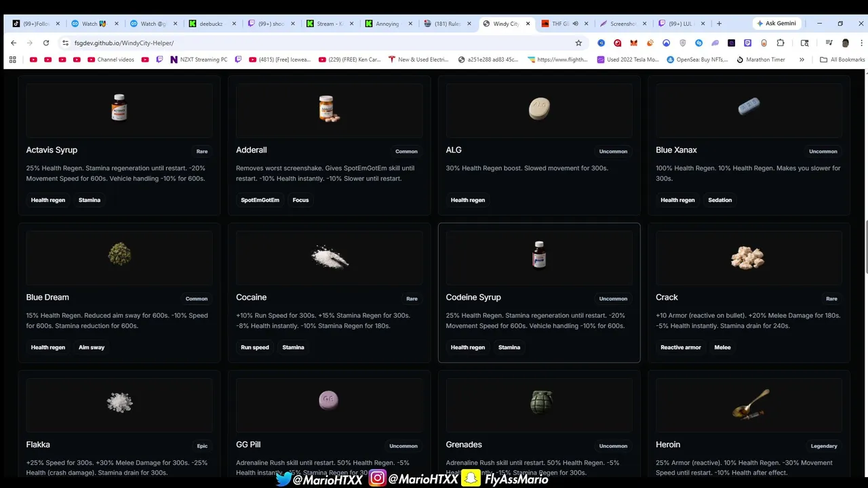Click the Blue Dream bud image
Viewport: 868px width, 488px height.
pyautogui.click(x=119, y=254)
